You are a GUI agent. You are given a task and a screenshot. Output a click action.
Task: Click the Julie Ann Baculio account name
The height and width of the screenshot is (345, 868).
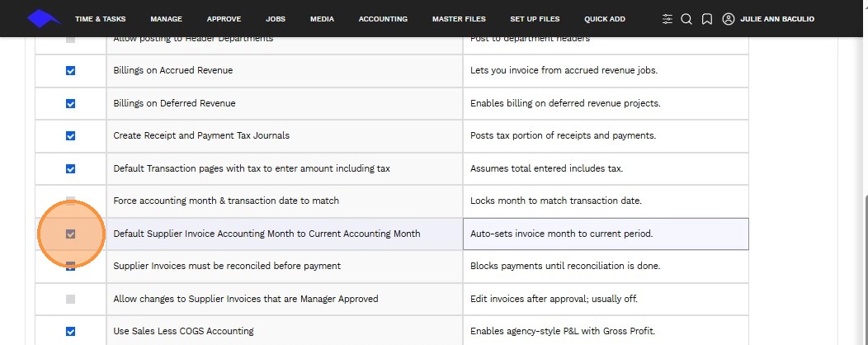tap(777, 19)
